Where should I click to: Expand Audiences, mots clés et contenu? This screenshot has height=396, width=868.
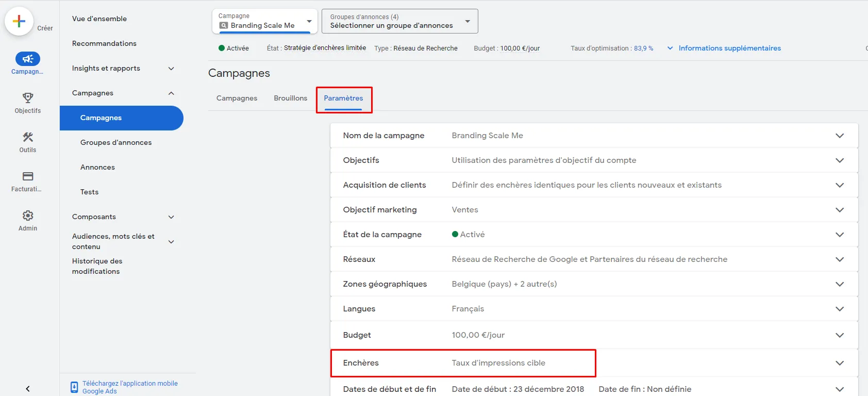tap(171, 241)
